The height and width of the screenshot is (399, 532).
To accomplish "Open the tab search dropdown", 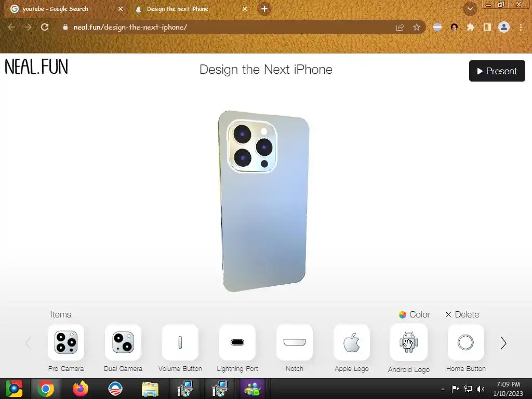I will point(470,9).
